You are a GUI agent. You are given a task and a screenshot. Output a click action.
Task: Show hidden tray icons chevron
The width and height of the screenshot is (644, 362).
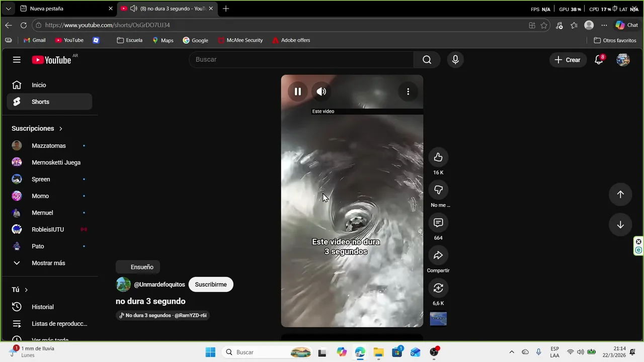(512, 352)
